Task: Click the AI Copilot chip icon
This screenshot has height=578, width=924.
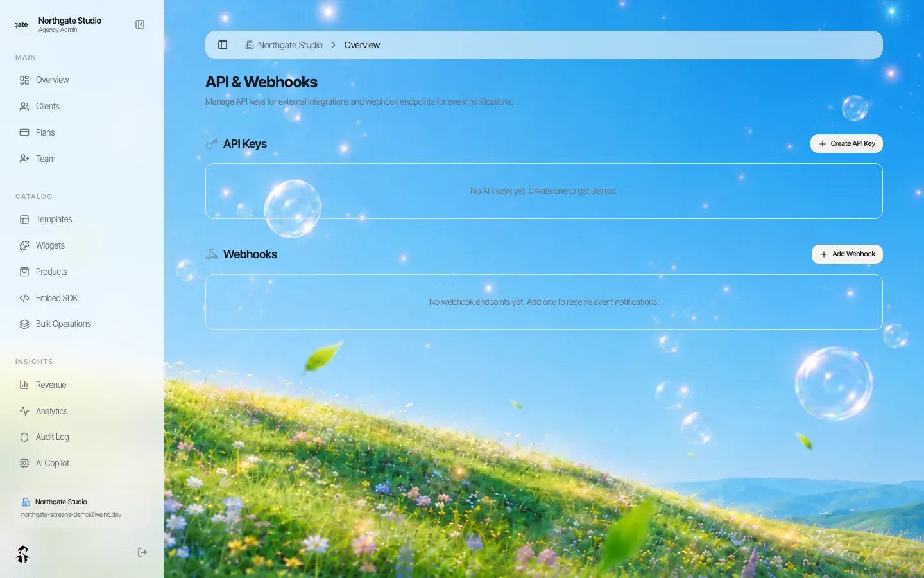Action: click(x=24, y=464)
